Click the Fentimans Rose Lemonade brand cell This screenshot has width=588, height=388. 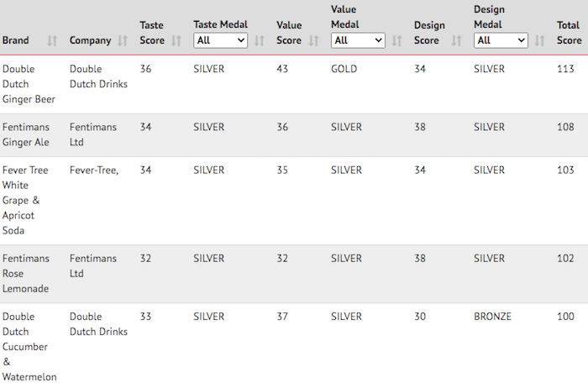pyautogui.click(x=26, y=273)
